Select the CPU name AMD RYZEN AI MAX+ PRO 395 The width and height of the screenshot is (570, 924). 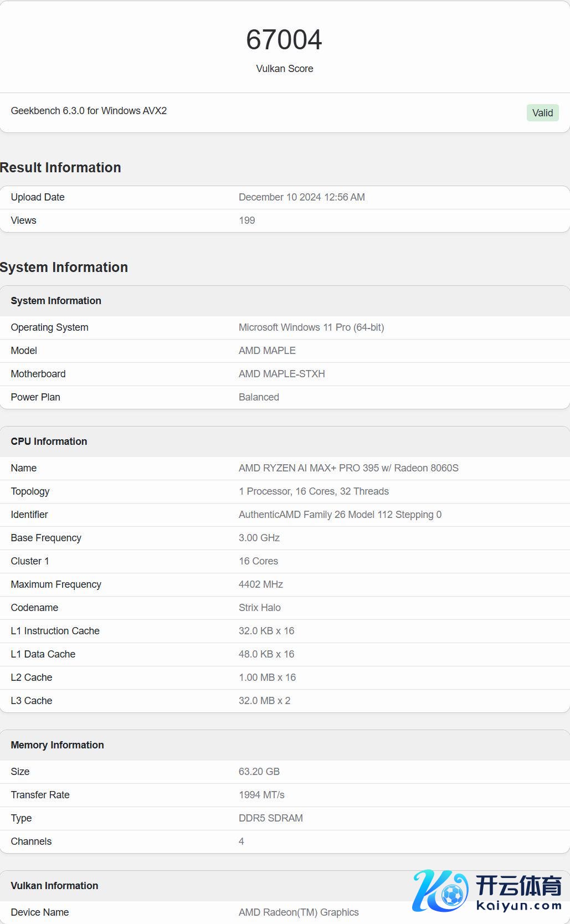(x=348, y=468)
